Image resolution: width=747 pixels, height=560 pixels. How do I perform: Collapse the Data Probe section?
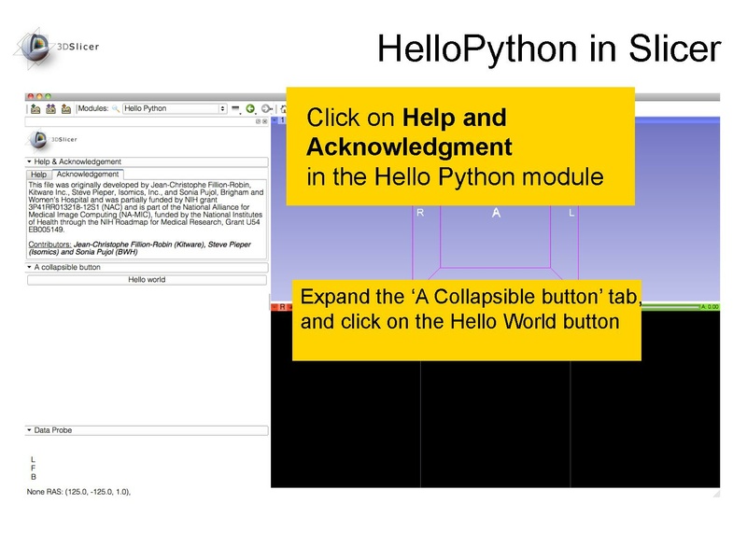pyautogui.click(x=147, y=430)
